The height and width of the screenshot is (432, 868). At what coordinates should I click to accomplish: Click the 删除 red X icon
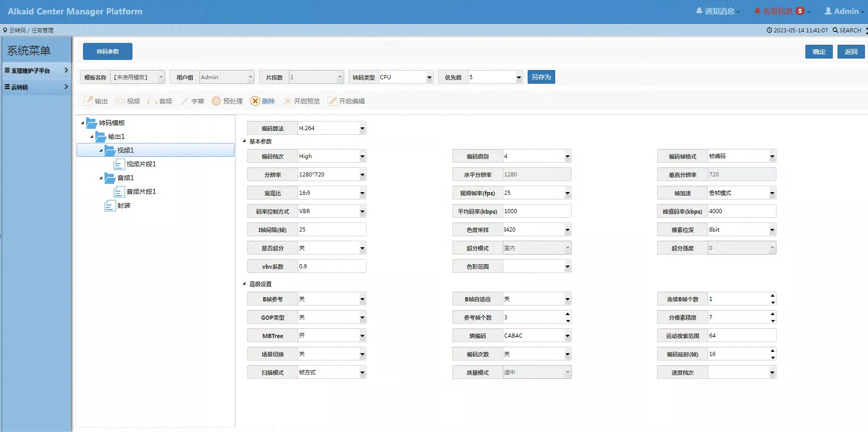(255, 101)
